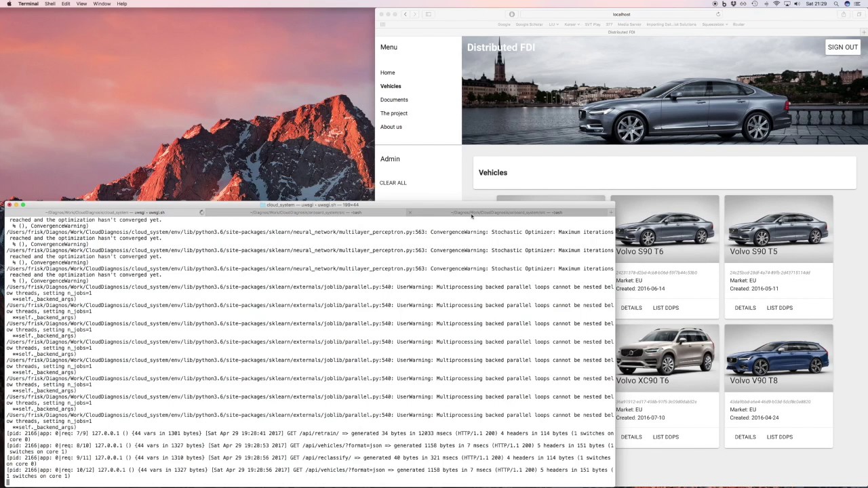Click the Volvo S90 T6 car thumbnail

pos(666,229)
